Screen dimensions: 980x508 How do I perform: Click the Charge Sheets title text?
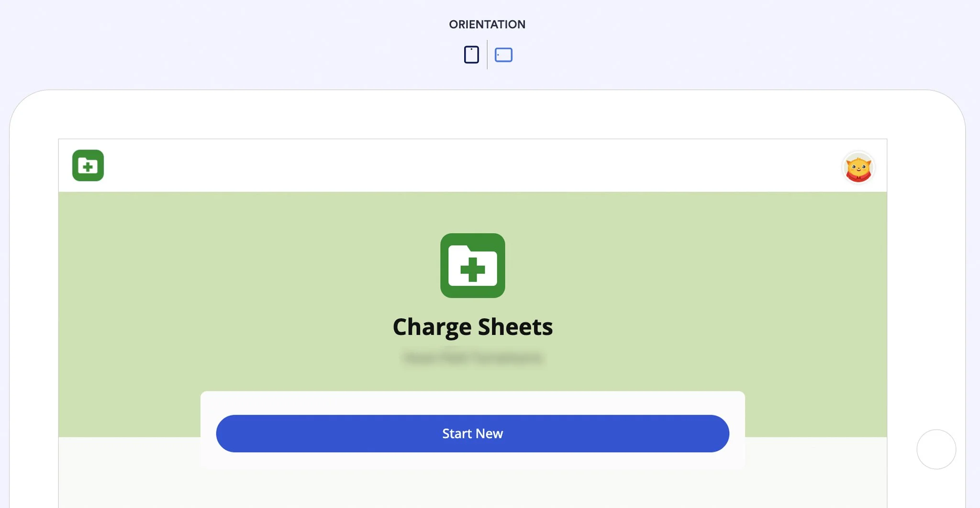click(x=473, y=327)
